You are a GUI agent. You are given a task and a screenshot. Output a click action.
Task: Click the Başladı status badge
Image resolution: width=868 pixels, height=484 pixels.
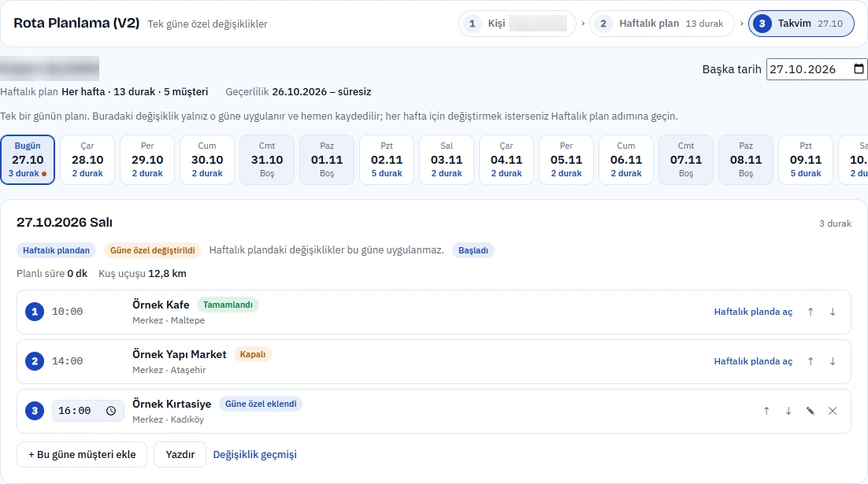point(473,250)
